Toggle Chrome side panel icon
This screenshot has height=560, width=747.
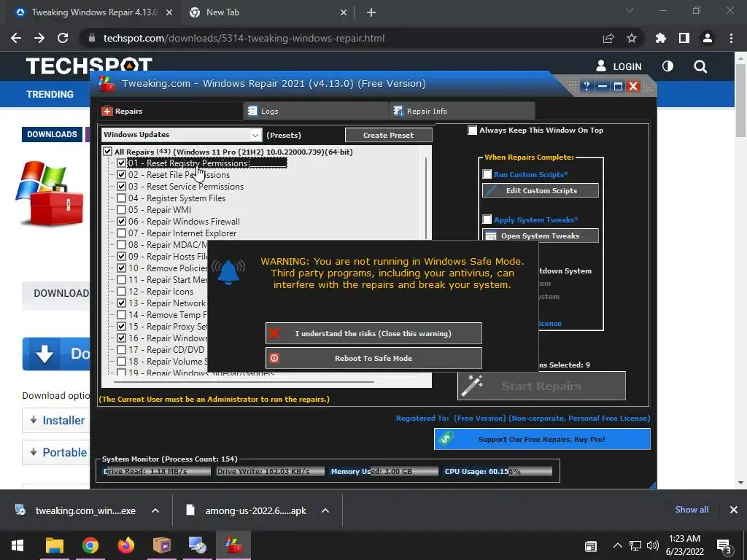[684, 38]
